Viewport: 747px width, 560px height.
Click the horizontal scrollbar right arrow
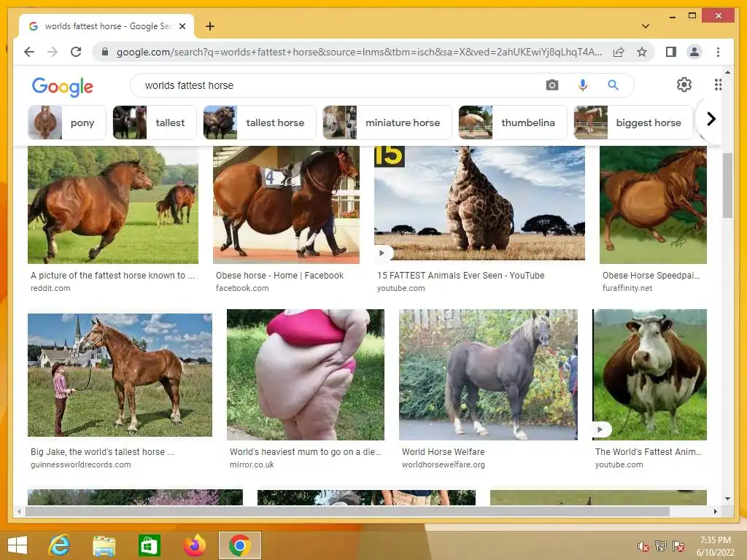[715, 511]
